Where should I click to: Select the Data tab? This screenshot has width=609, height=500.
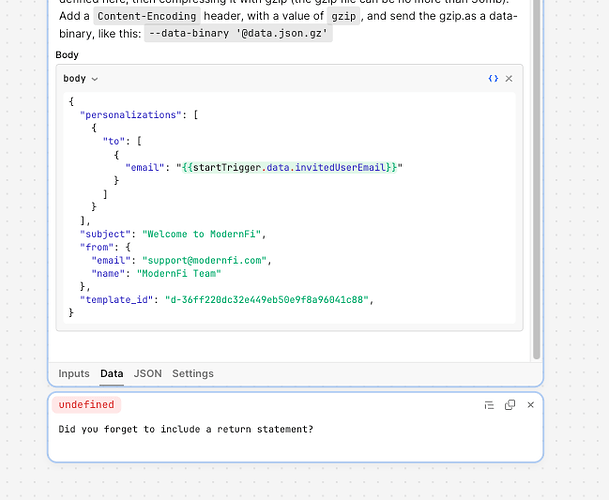point(112,373)
